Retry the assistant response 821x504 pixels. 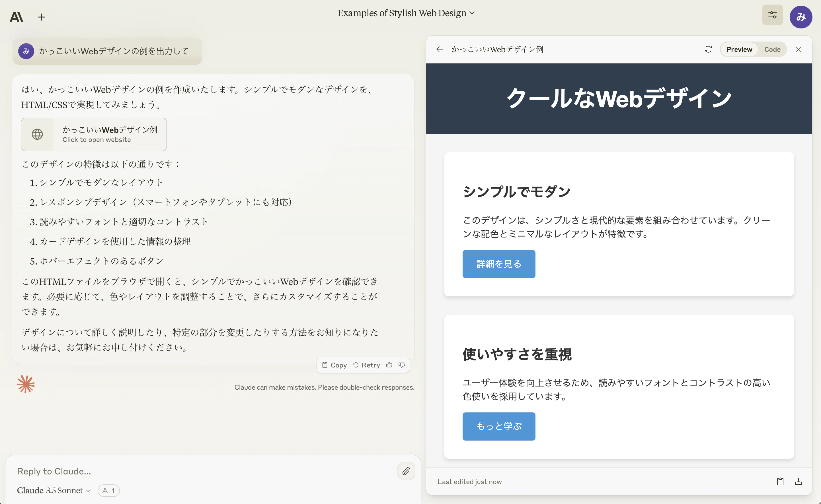[366, 365]
